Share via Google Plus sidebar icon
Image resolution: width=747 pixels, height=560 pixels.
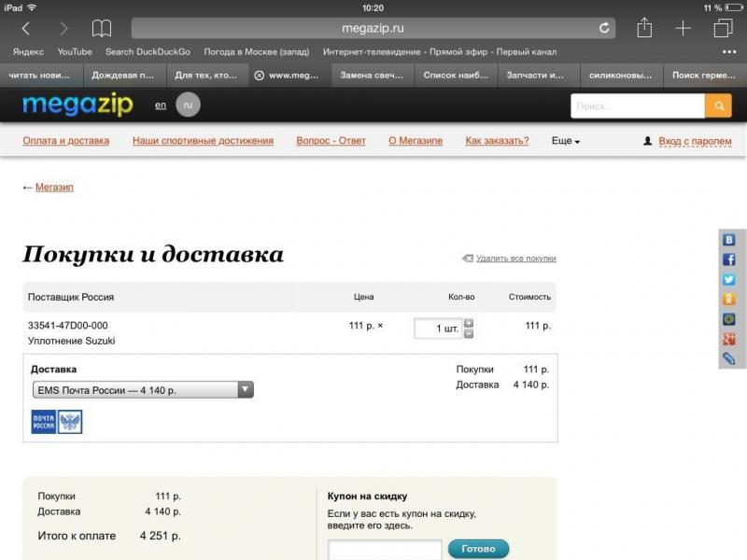tap(729, 339)
